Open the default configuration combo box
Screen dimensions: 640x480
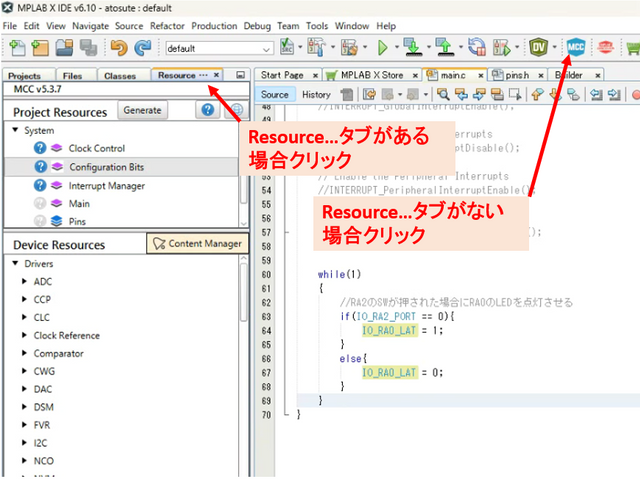(x=218, y=48)
